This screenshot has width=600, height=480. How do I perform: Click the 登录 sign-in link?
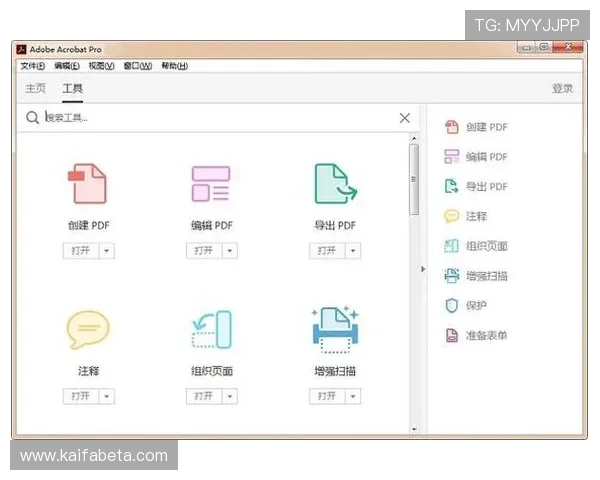point(562,89)
